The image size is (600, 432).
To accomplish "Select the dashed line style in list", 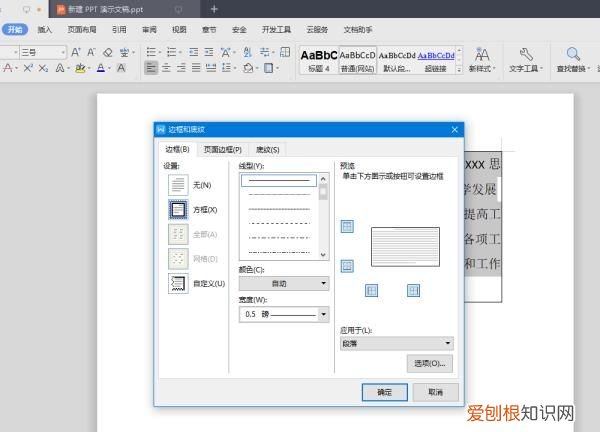I will coord(279,223).
